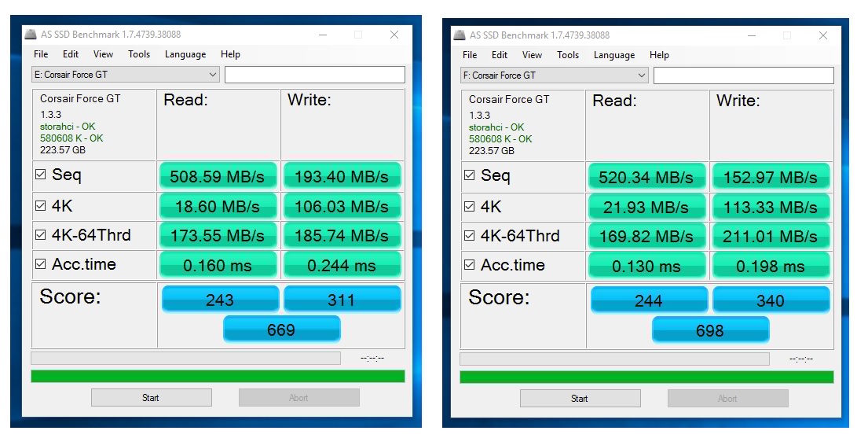Toggle the Acc.time checkbox in E: drive window
868x438 pixels.
(x=40, y=264)
